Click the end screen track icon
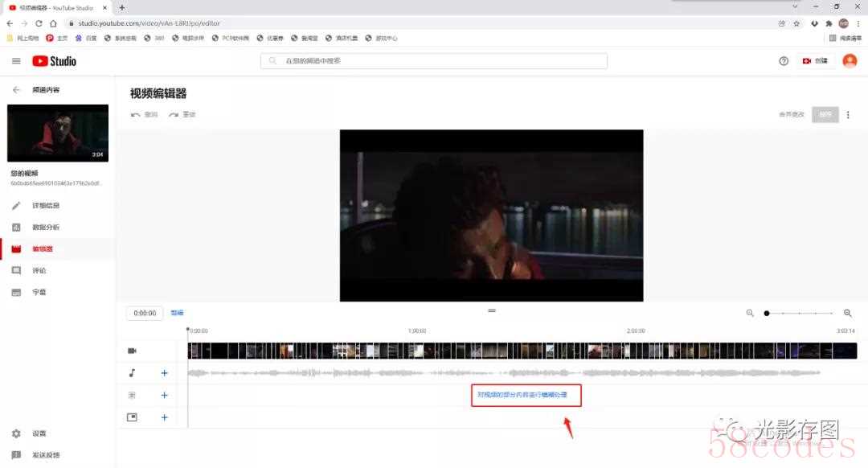Screen dimensions: 868x468 (132, 417)
